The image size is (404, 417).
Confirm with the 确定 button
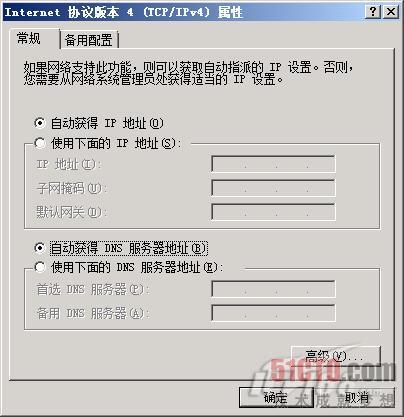tap(276, 397)
